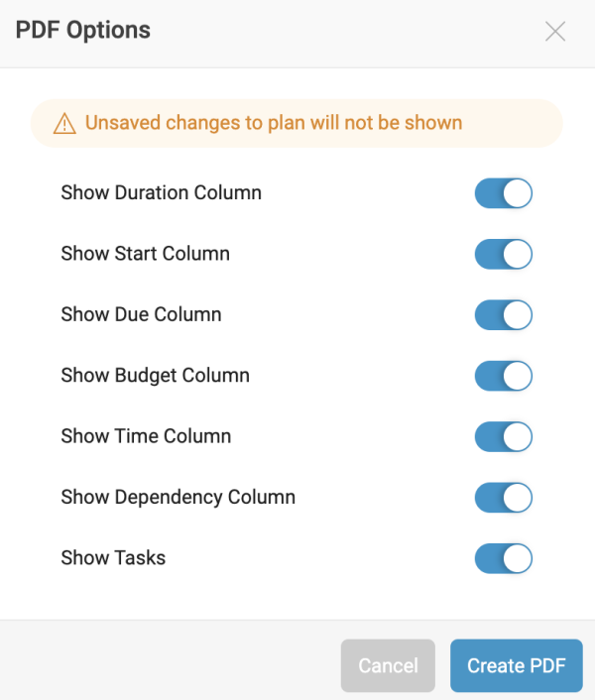Screen dimensions: 595x700
Task: Toggle the Show Dependency Column switch
Action: [x=504, y=498]
